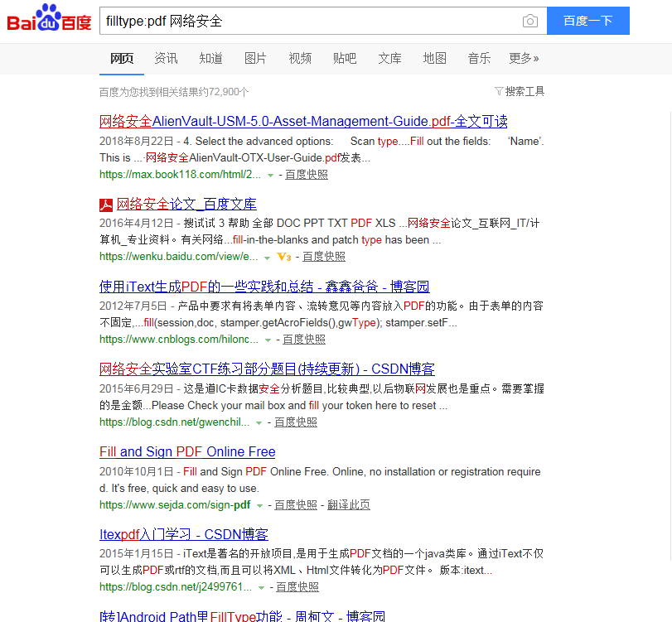Click date text 2018年8月22日
The width and height of the screenshot is (672, 622).
136,142
